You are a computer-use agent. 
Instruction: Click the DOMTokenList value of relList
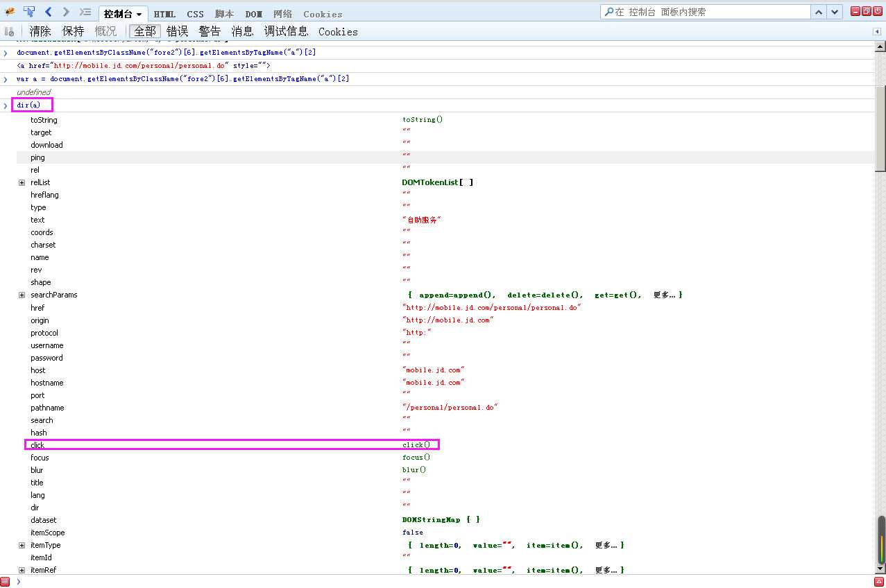[x=438, y=182]
